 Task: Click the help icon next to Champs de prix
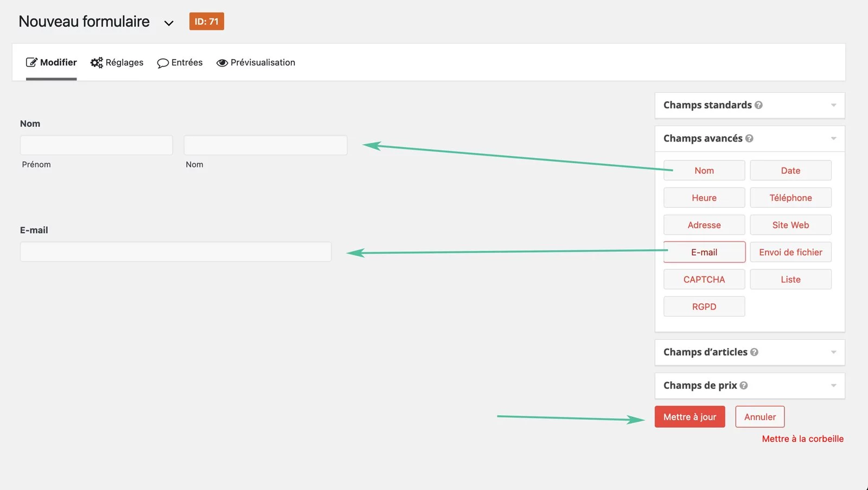tap(743, 385)
